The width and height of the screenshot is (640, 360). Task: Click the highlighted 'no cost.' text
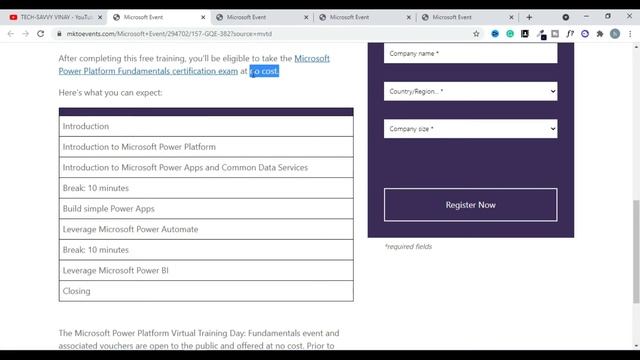264,71
